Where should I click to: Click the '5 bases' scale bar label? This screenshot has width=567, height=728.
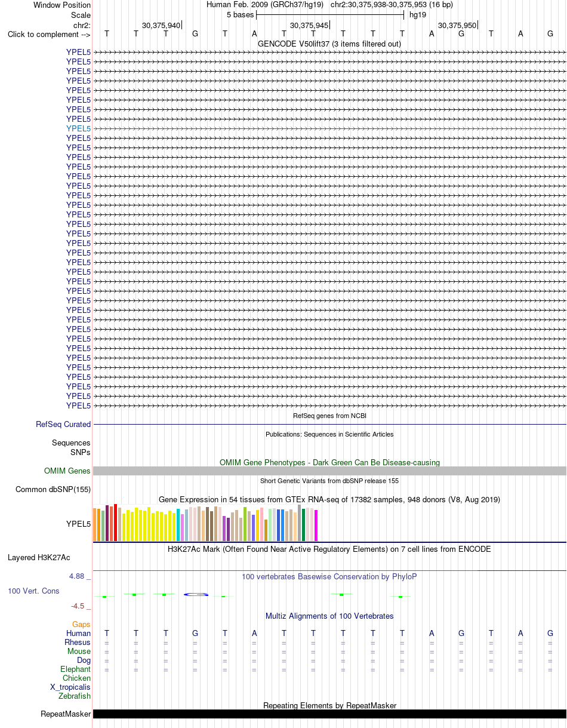[x=240, y=14]
